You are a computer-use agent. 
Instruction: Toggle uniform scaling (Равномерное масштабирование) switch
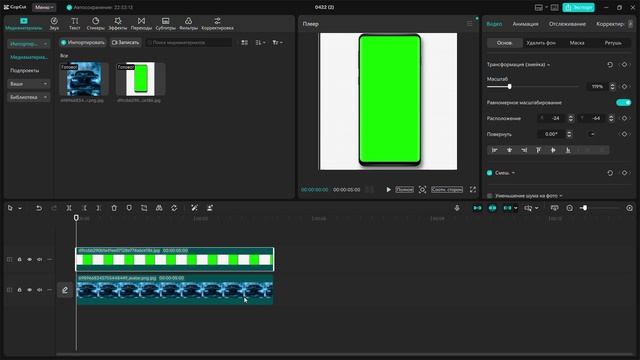pos(623,102)
